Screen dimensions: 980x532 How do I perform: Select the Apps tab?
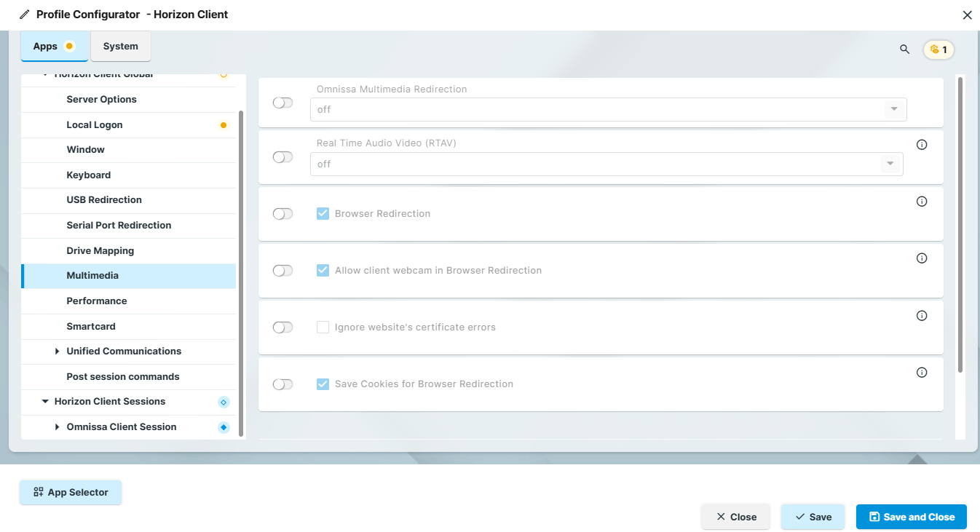[45, 45]
